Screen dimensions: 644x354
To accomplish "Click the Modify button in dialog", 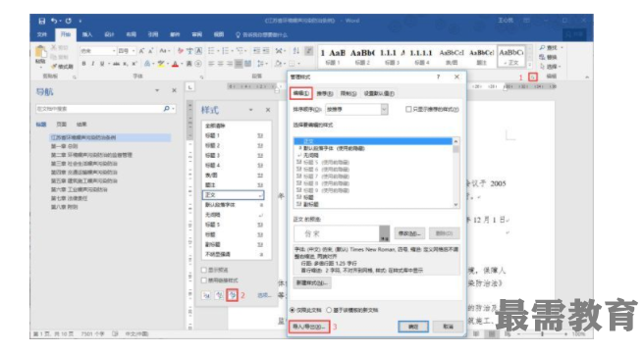I will pos(409,233).
